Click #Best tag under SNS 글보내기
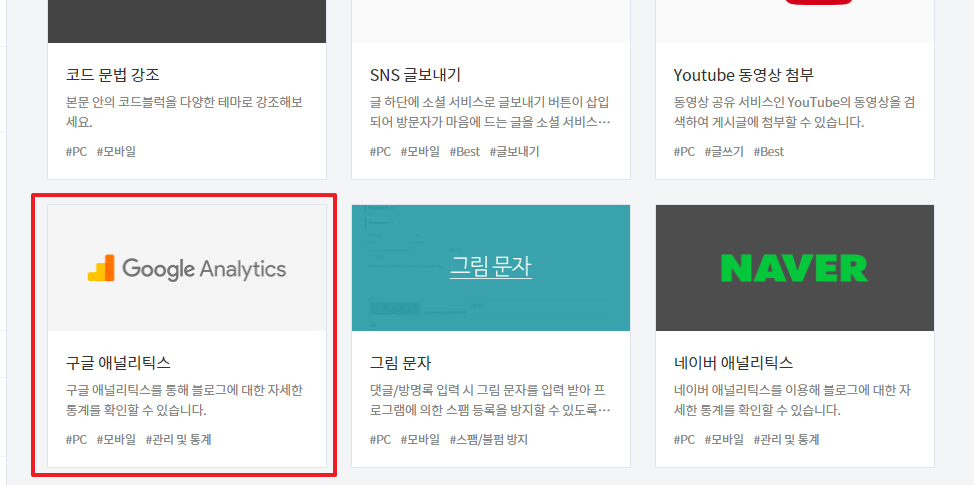The width and height of the screenshot is (974, 485). click(465, 152)
